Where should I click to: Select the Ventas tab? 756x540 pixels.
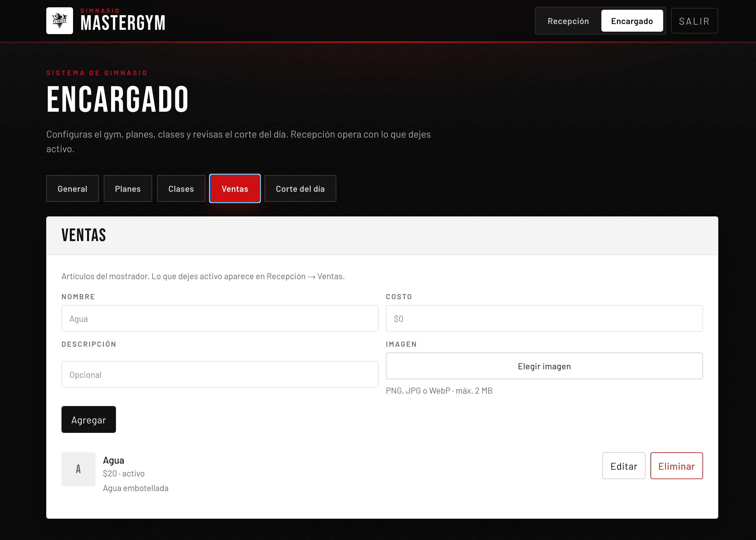[x=235, y=188]
